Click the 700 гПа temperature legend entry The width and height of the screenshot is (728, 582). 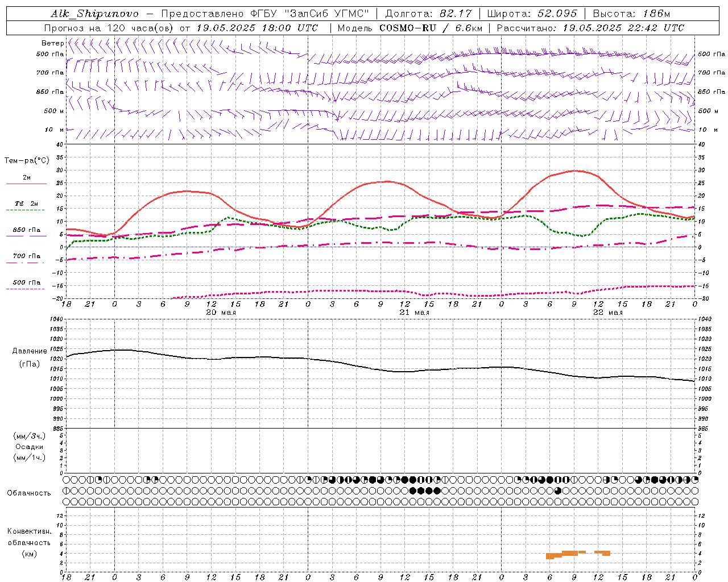pyautogui.click(x=26, y=259)
